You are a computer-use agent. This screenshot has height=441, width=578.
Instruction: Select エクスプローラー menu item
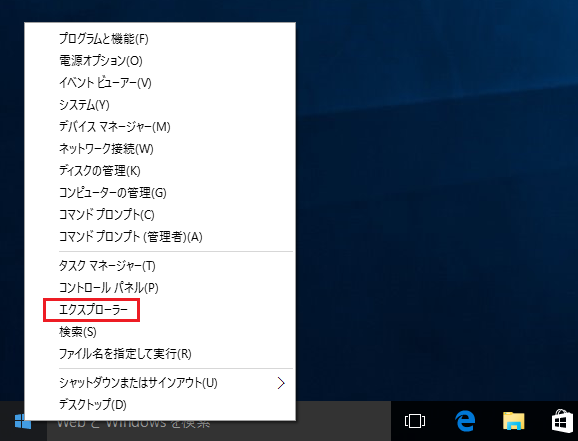pyautogui.click(x=160, y=310)
